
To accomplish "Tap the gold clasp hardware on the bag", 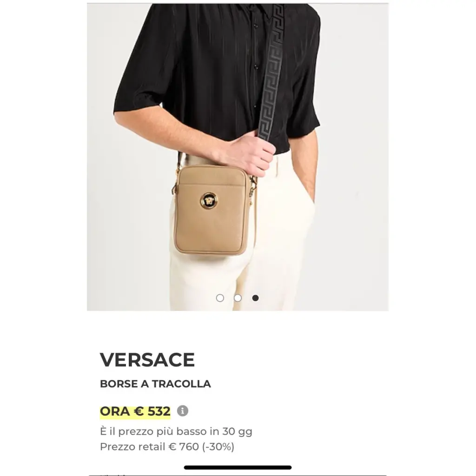I will pyautogui.click(x=253, y=184).
